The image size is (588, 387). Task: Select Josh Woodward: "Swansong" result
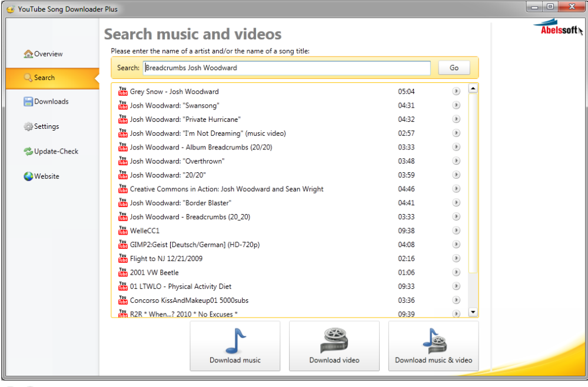click(x=289, y=105)
